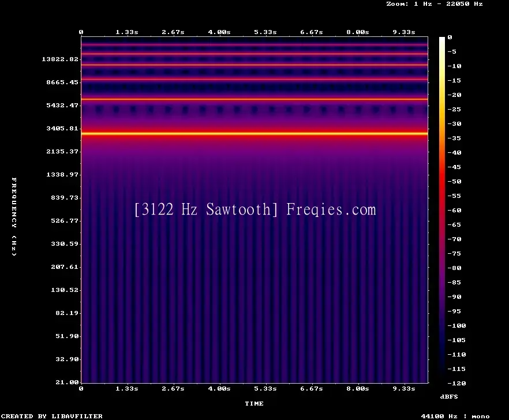Click the -110 dBFS scale label
This screenshot has width=509, height=420.
click(x=456, y=354)
